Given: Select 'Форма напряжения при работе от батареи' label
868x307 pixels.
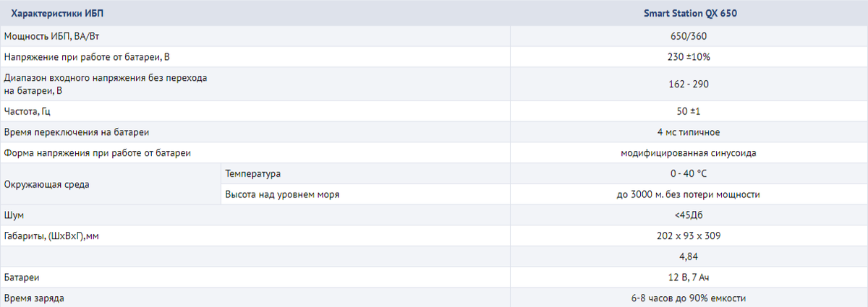Looking at the screenshot, I should click(97, 153).
